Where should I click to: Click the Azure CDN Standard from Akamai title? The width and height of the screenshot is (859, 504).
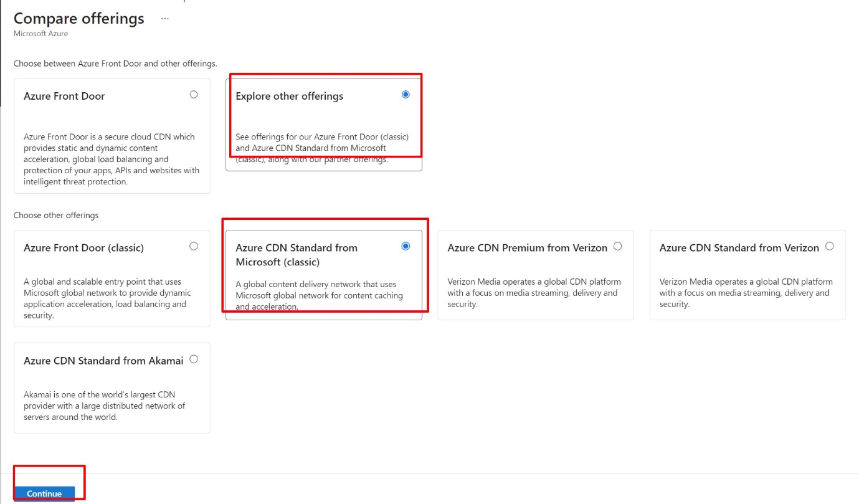pyautogui.click(x=103, y=361)
